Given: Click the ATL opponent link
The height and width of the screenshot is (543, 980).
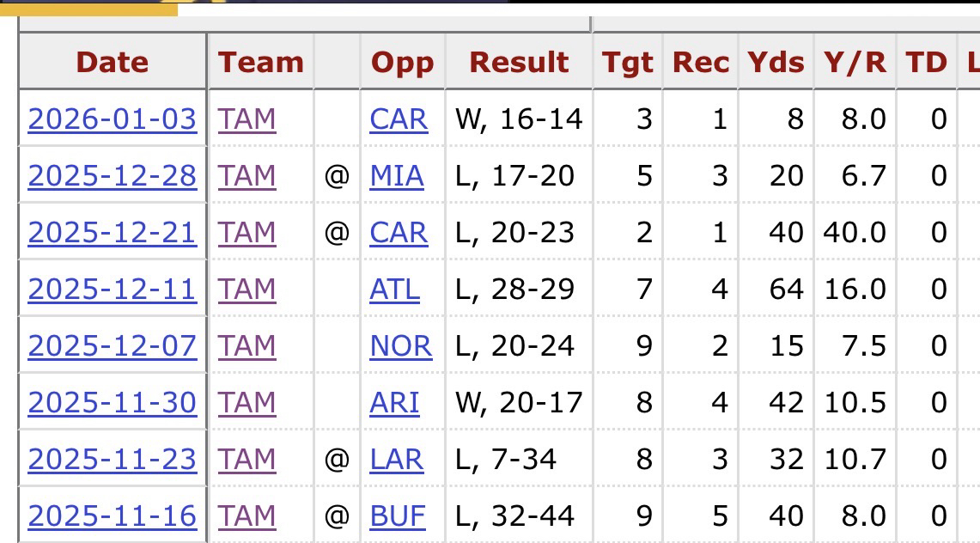Looking at the screenshot, I should (x=395, y=289).
